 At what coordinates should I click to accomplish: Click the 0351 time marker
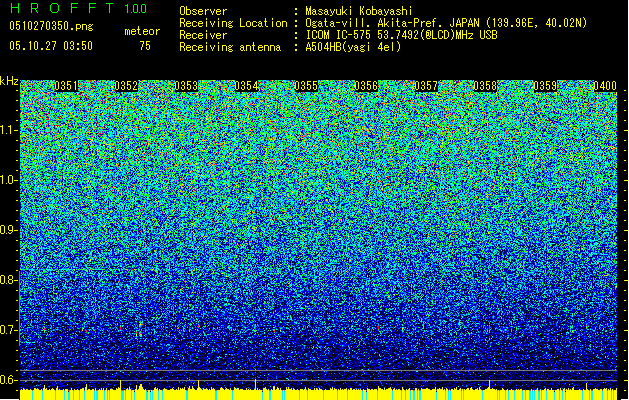click(x=66, y=86)
